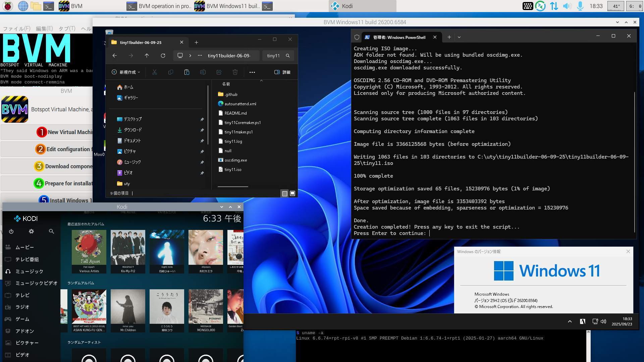The image size is (644, 362).
Task: Toggle the Explorer details pane button
Action: pos(282,72)
